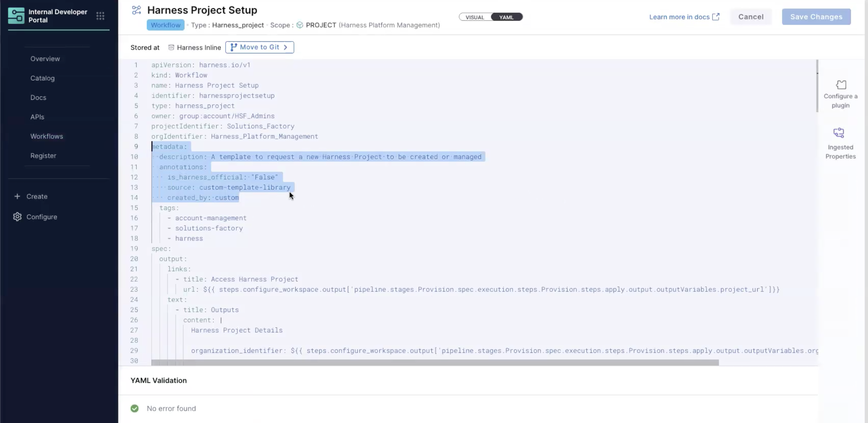Viewport: 868px width, 423px height.
Task: Click the external link icon beside docs link
Action: point(716,17)
